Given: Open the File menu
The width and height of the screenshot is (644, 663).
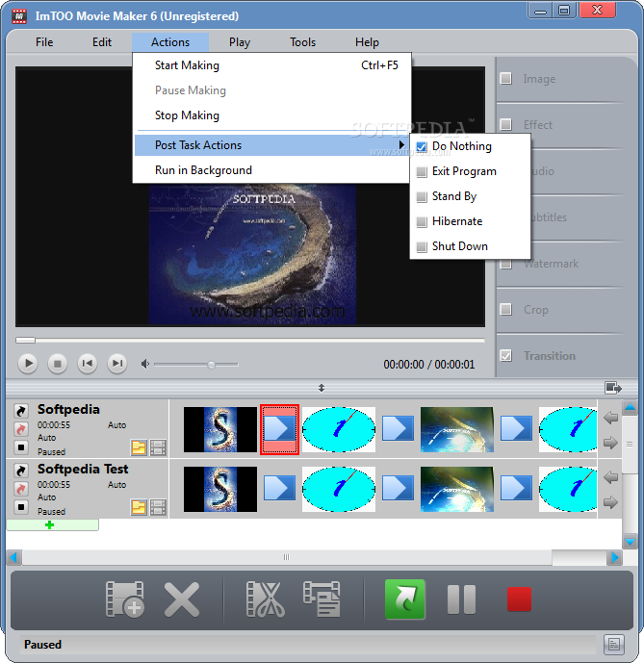Looking at the screenshot, I should [x=44, y=42].
